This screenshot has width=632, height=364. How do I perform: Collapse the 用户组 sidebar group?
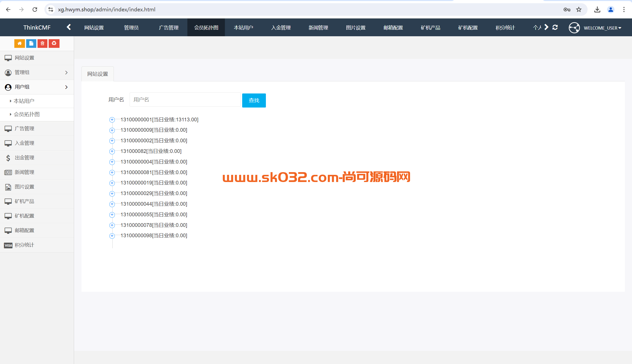coord(37,87)
